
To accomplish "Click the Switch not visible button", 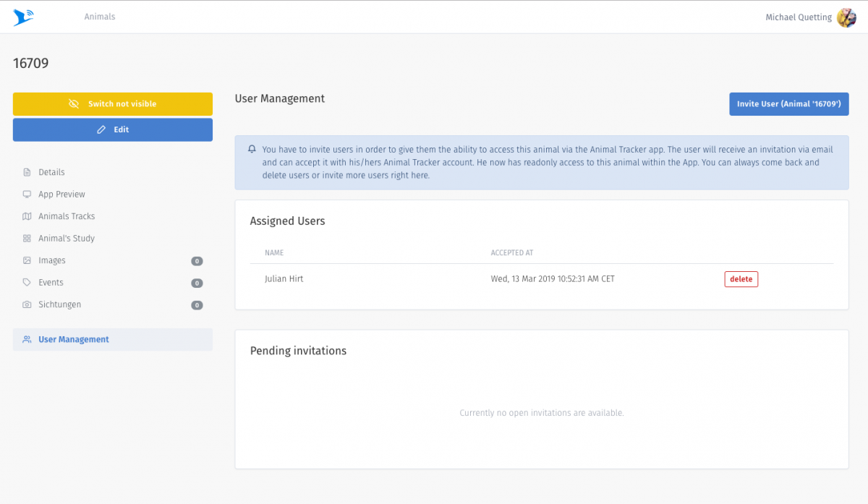I will point(113,104).
